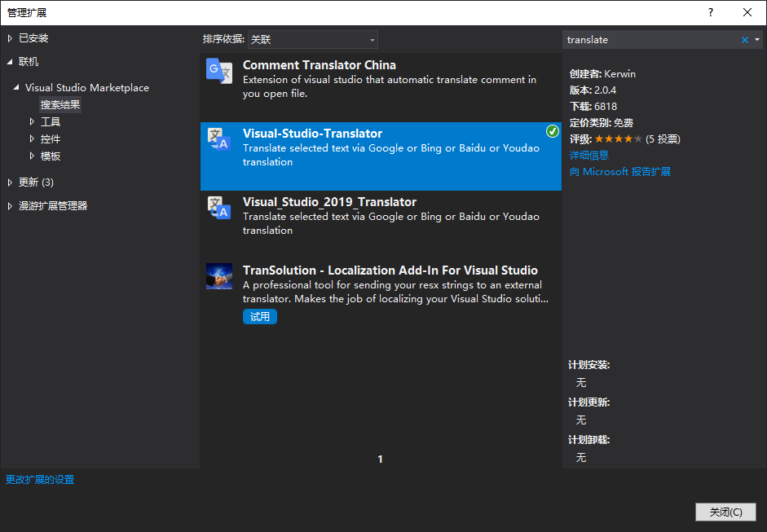767x532 pixels.
Task: Close the 管理扩展 dialog window
Action: (x=747, y=13)
